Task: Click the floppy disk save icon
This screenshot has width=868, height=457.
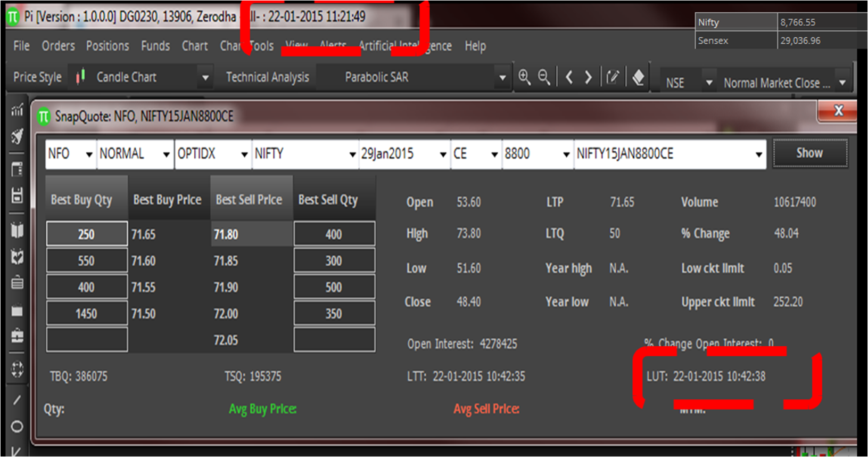Action: (17, 195)
